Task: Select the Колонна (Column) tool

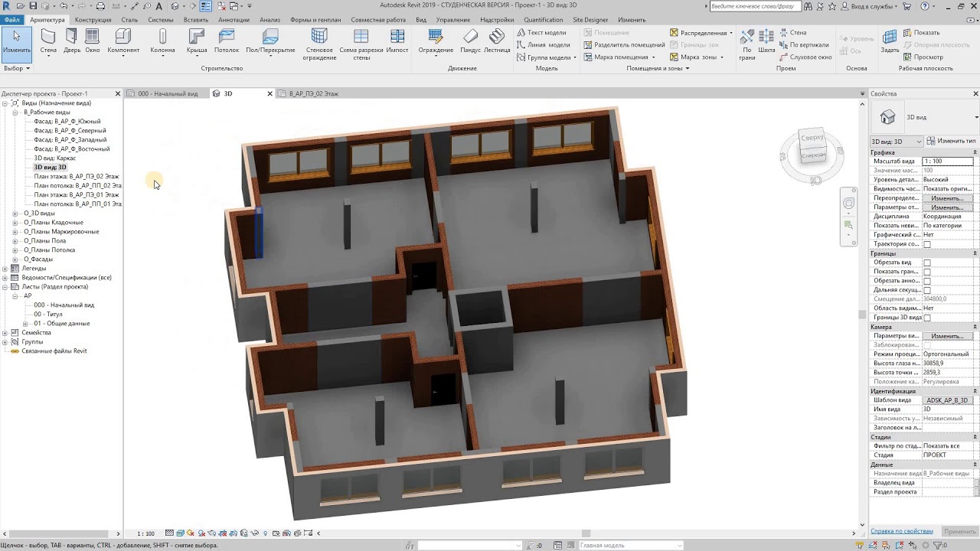Action: pos(162,42)
